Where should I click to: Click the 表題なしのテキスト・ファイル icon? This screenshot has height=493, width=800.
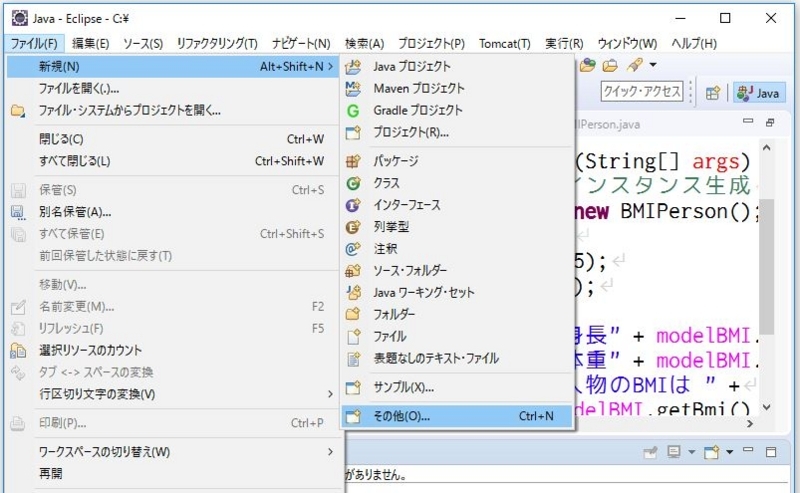point(353,359)
